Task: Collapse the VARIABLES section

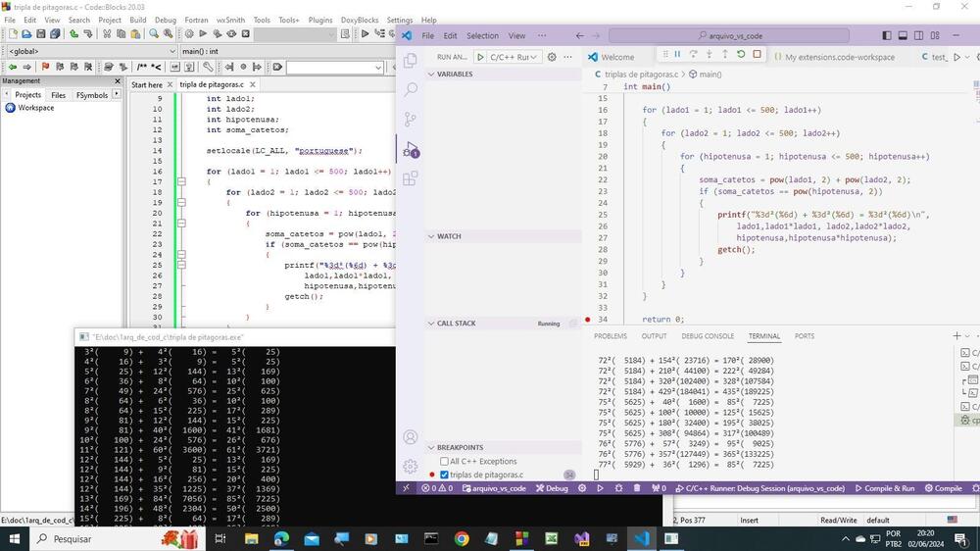Action: pyautogui.click(x=430, y=75)
